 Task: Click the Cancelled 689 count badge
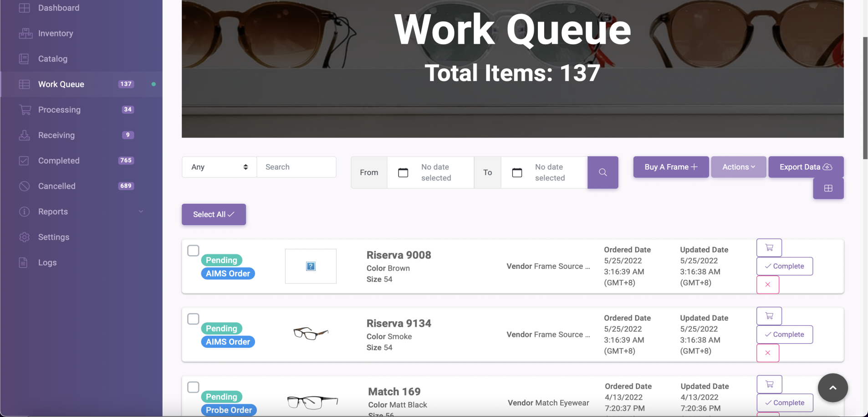[x=126, y=186]
